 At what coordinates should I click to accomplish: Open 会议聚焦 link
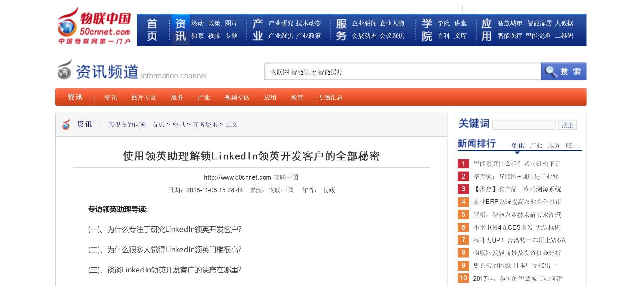(392, 36)
